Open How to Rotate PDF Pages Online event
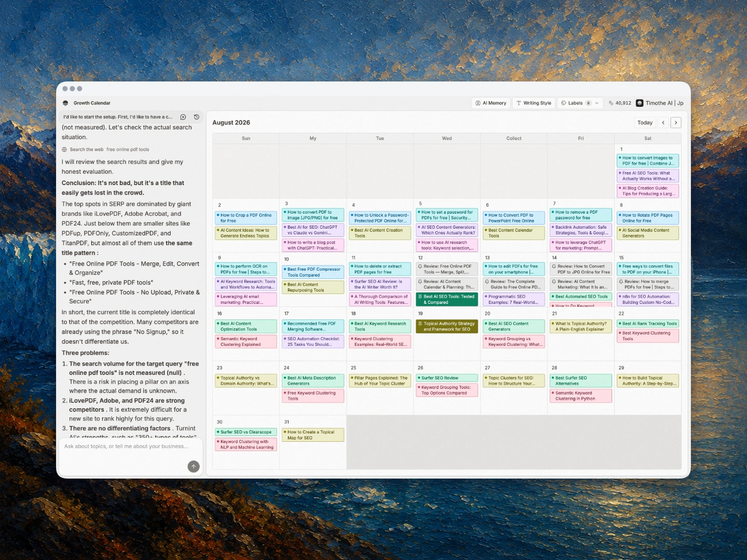 [x=648, y=218]
